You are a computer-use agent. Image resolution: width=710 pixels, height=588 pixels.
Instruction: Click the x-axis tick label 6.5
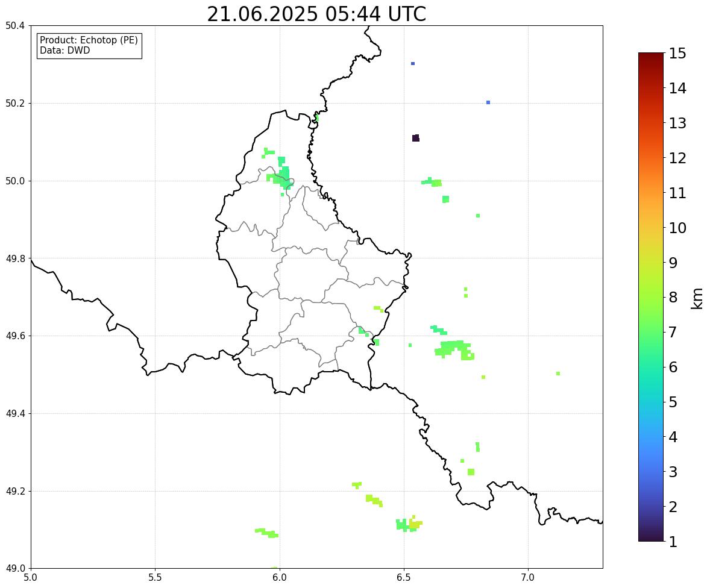404,578
